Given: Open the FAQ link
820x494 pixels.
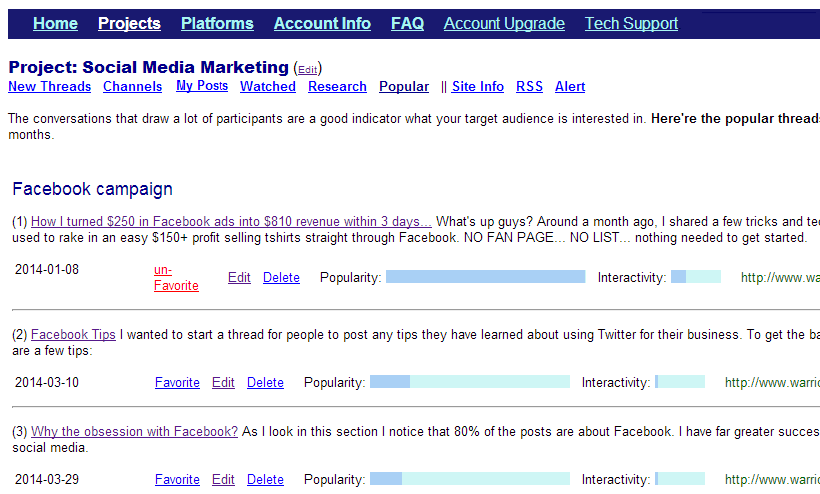Looking at the screenshot, I should [x=407, y=24].
